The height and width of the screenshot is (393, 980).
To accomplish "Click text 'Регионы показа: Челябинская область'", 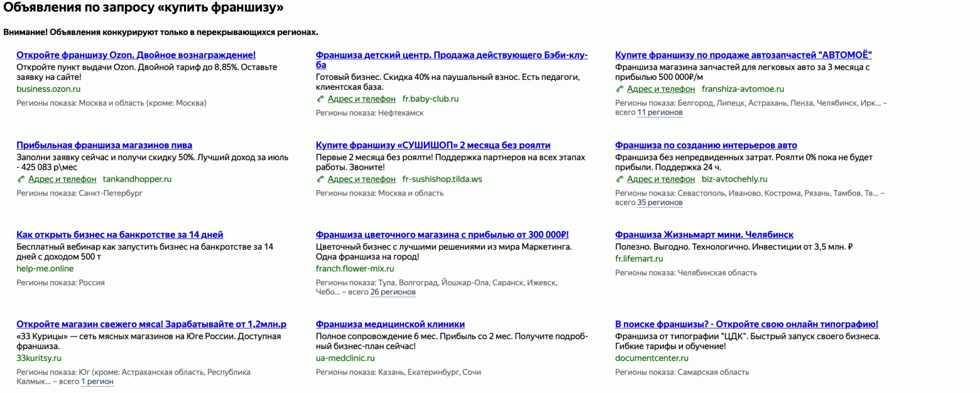I will click(686, 273).
